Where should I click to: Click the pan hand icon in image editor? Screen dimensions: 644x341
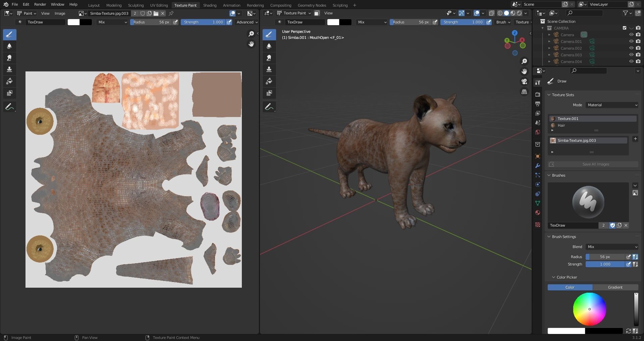(x=251, y=44)
